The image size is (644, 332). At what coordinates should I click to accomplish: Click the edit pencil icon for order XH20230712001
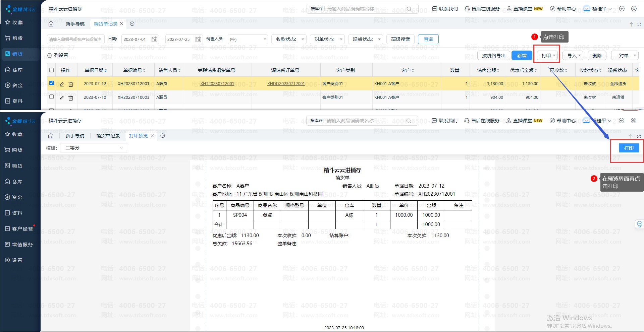click(x=62, y=84)
